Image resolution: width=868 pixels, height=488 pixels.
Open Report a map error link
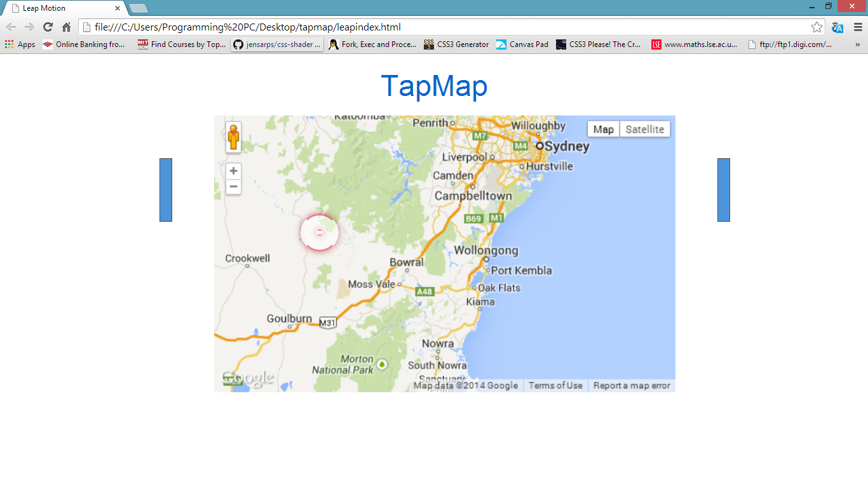pyautogui.click(x=632, y=386)
